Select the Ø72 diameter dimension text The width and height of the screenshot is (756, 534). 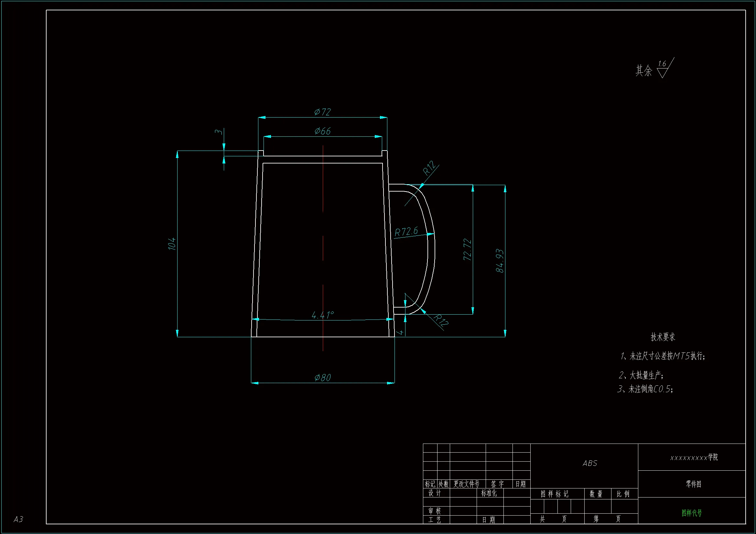click(x=322, y=112)
